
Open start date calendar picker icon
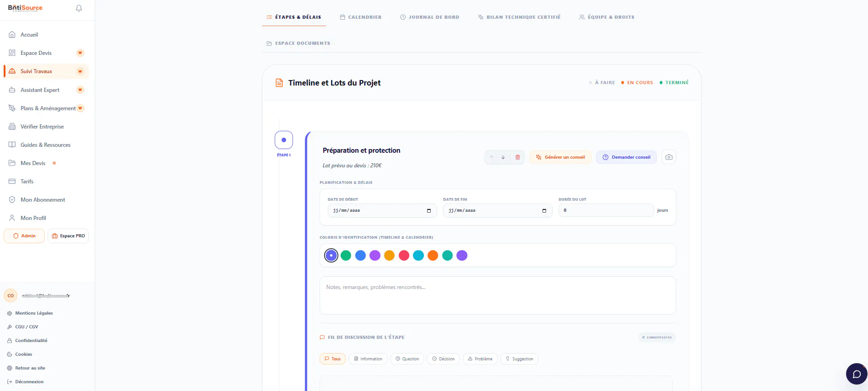429,211
